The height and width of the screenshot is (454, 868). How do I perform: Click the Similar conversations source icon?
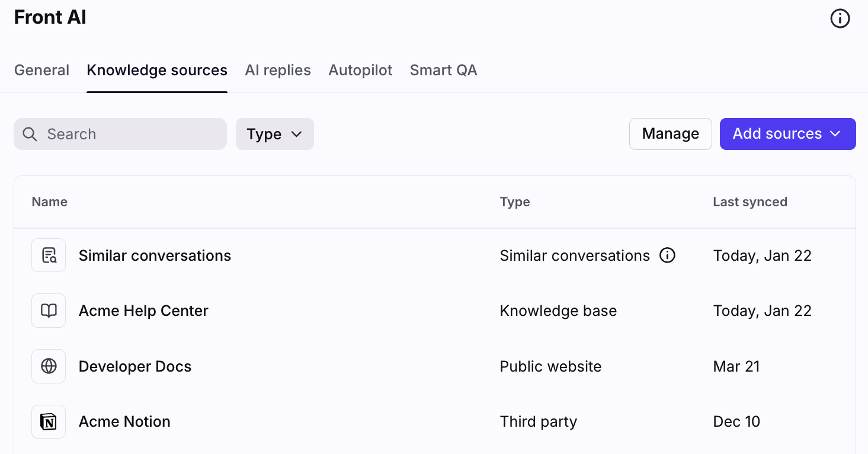pyautogui.click(x=49, y=255)
